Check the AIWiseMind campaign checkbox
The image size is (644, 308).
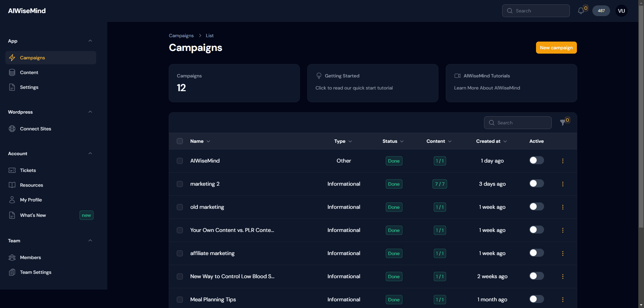[x=180, y=161]
